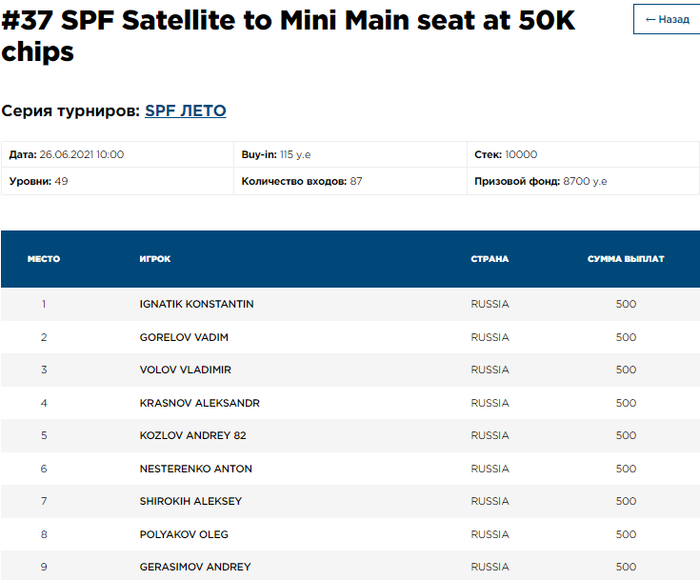Click the tournament date 26.06.2021 cell
Screen dimensions: 700x580
point(66,155)
